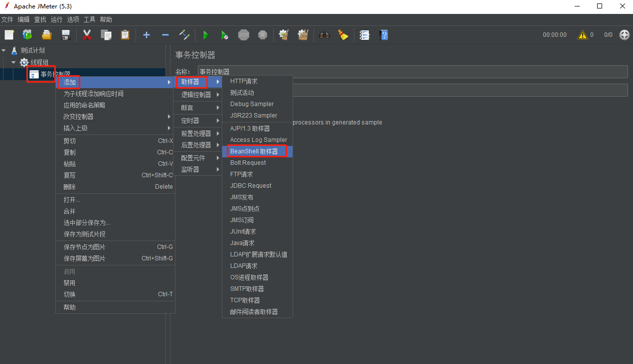Click the remote engines globe icon
This screenshot has width=633, height=364.
625,35
